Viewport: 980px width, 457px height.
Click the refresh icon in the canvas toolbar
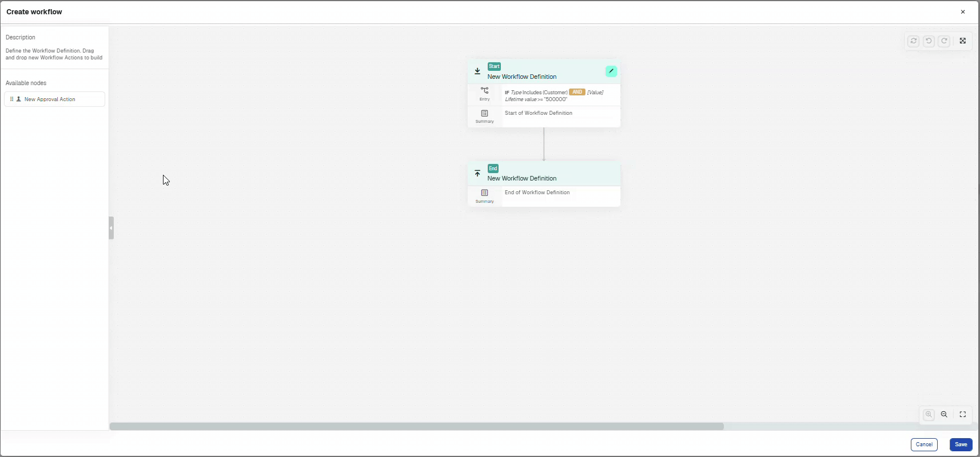click(x=914, y=41)
